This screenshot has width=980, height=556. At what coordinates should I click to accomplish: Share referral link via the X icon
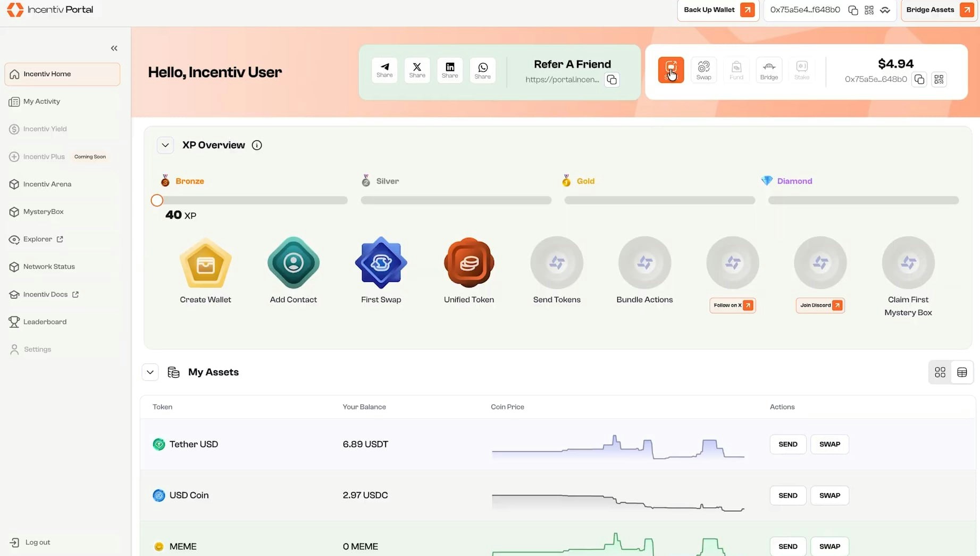(417, 70)
